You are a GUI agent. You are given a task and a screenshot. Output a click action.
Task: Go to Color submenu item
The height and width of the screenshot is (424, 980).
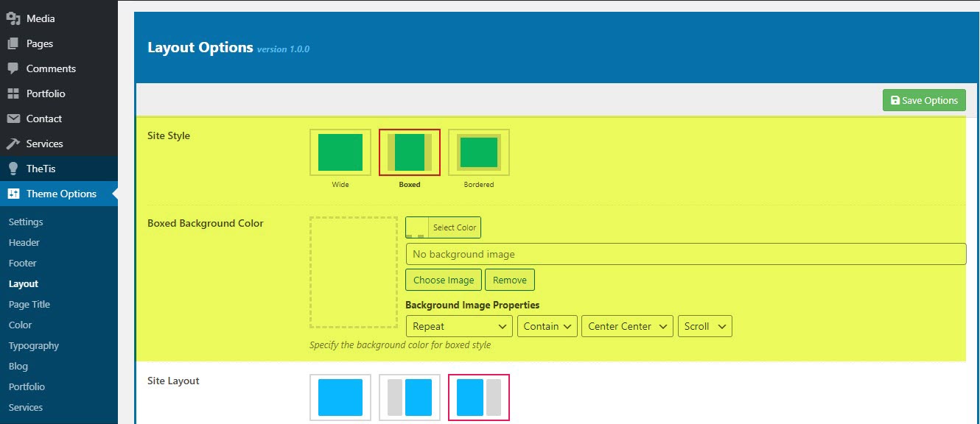point(21,325)
